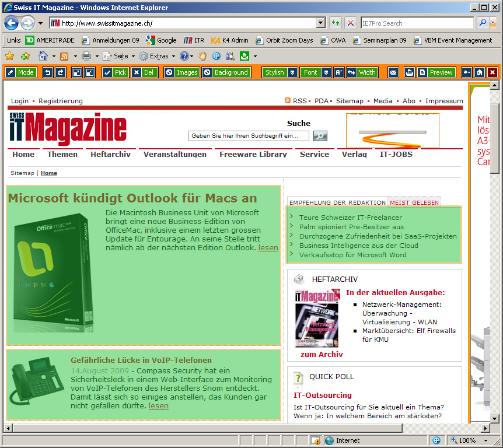The image size is (503, 448).
Task: Increase font size with the A+ button
Action: (x=339, y=72)
